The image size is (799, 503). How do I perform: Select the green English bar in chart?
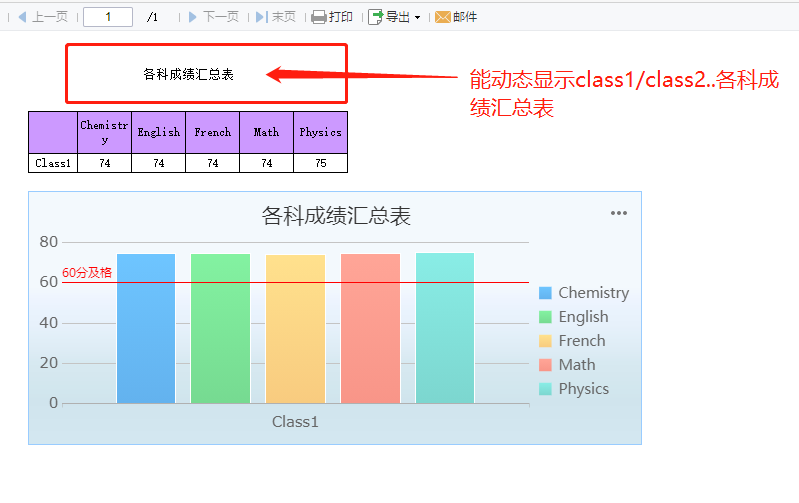[221, 329]
